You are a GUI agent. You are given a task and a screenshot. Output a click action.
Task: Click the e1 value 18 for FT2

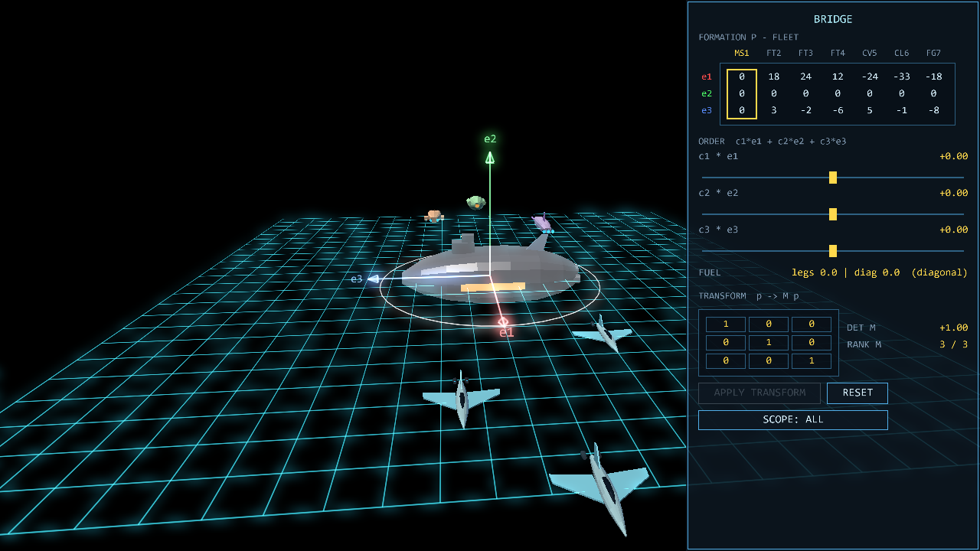(x=774, y=77)
